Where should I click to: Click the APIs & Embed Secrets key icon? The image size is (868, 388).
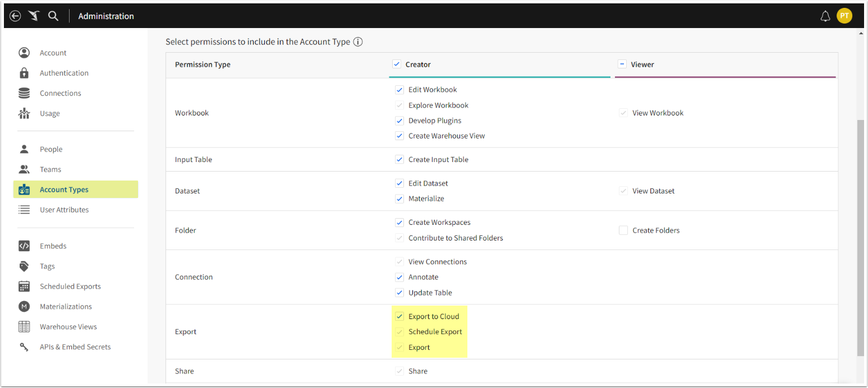(x=24, y=347)
